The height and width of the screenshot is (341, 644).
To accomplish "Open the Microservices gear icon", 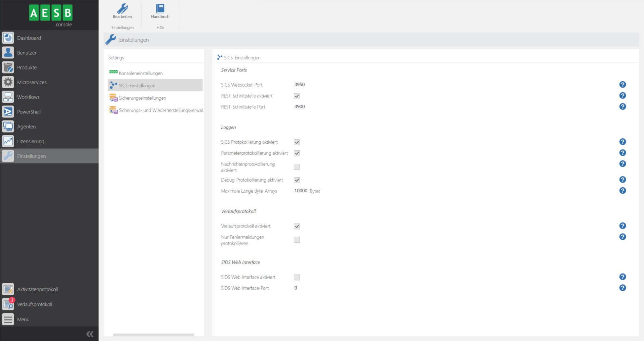I will pos(8,82).
